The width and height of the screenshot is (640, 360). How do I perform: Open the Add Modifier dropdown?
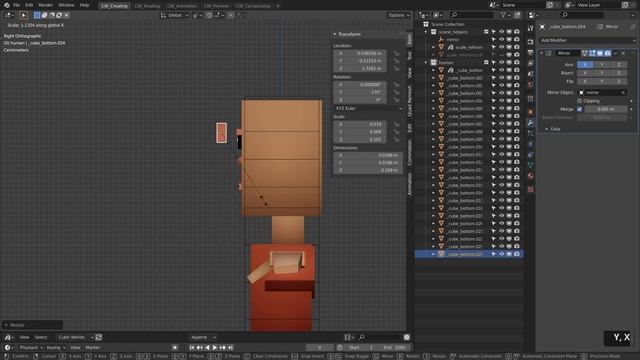tap(588, 40)
